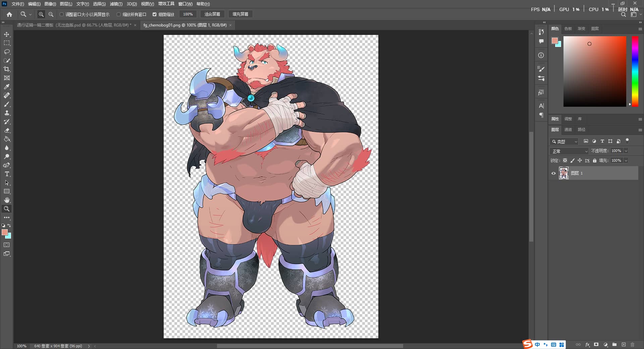Select the Horizontal Type tool
This screenshot has height=349, width=644.
[x=7, y=174]
